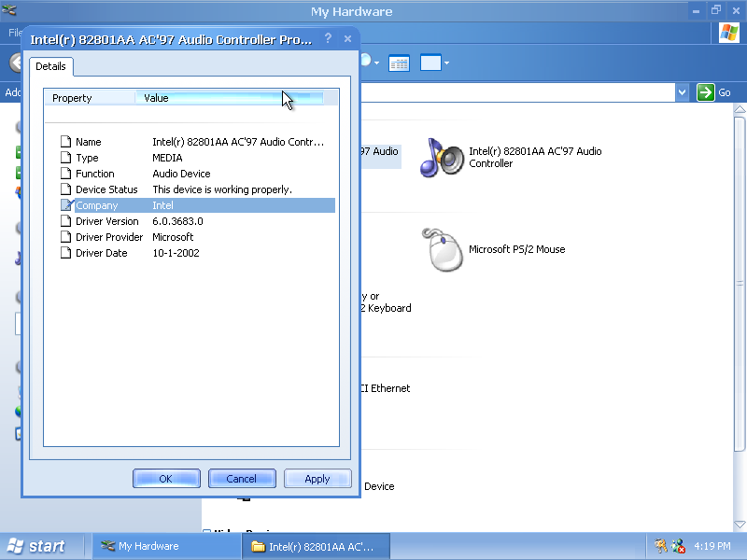Image resolution: width=747 pixels, height=560 pixels.
Task: Click the page icon beside Type
Action: [65, 158]
